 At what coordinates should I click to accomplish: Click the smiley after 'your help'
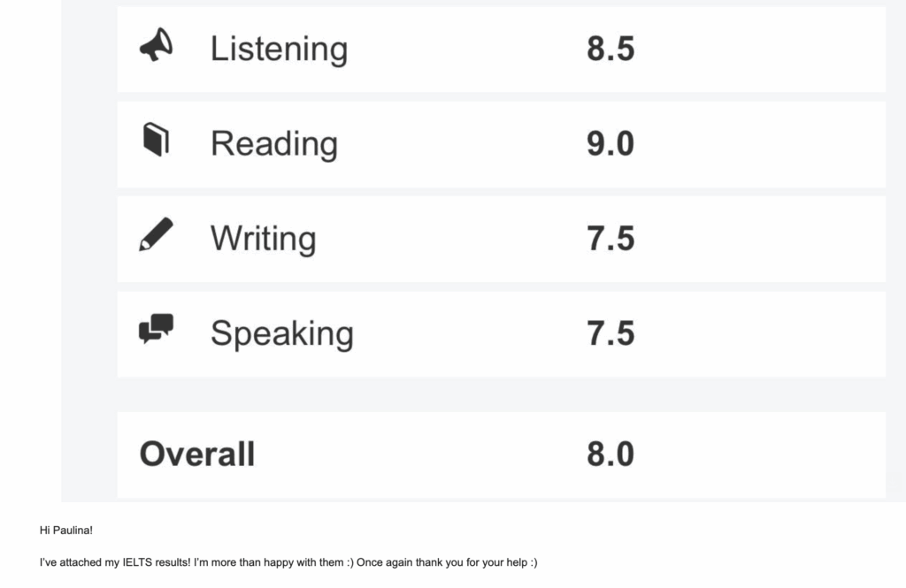click(x=533, y=562)
